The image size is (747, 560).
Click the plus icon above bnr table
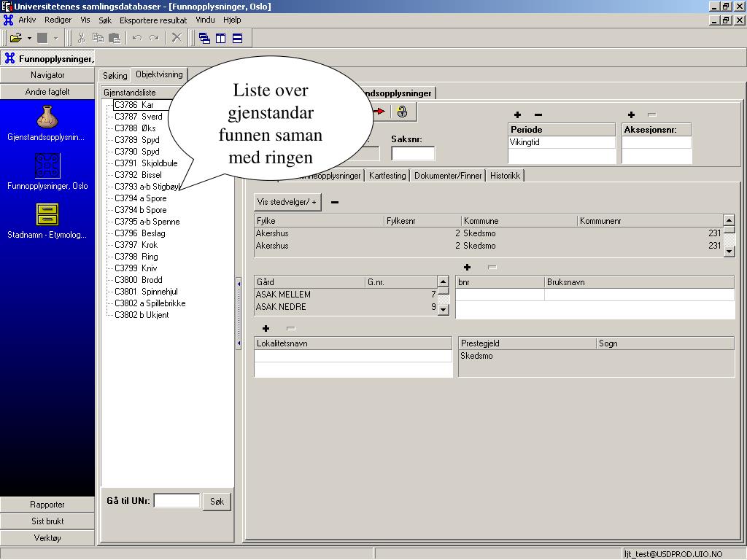pyautogui.click(x=467, y=268)
